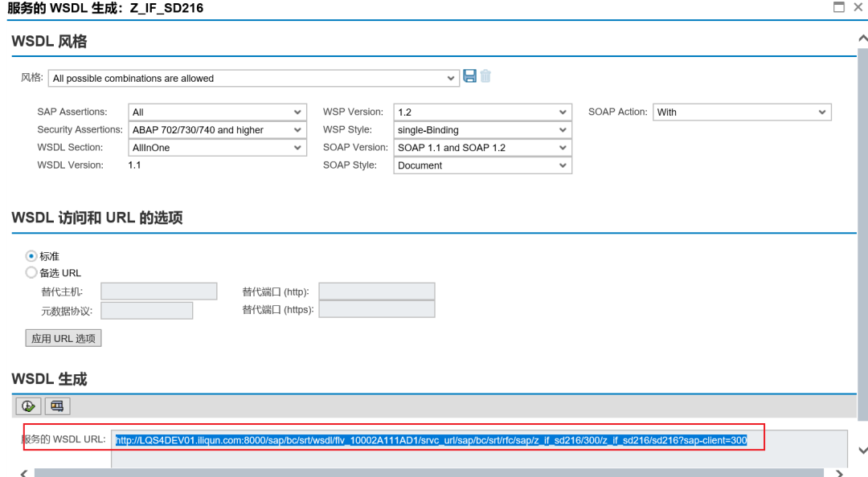The width and height of the screenshot is (868, 477).
Task: Click the SOAP Action label
Action: (618, 112)
